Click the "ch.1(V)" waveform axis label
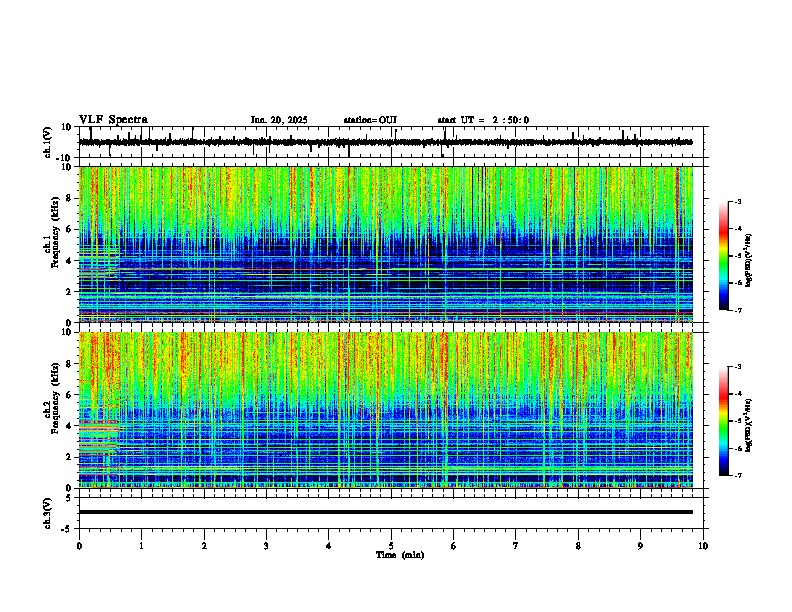This screenshot has width=792, height=612. tap(48, 142)
